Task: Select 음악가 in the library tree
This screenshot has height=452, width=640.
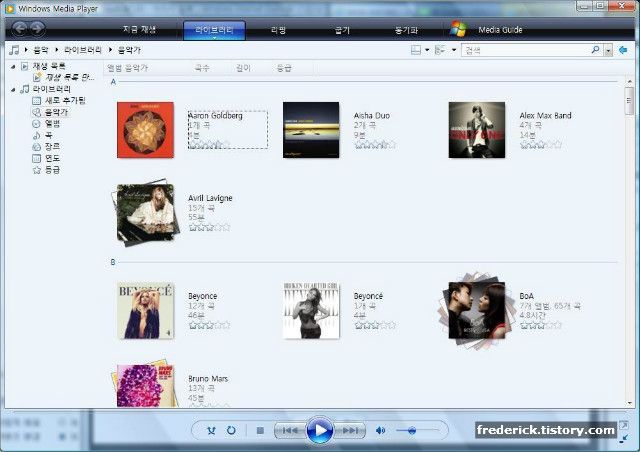Action: point(56,112)
